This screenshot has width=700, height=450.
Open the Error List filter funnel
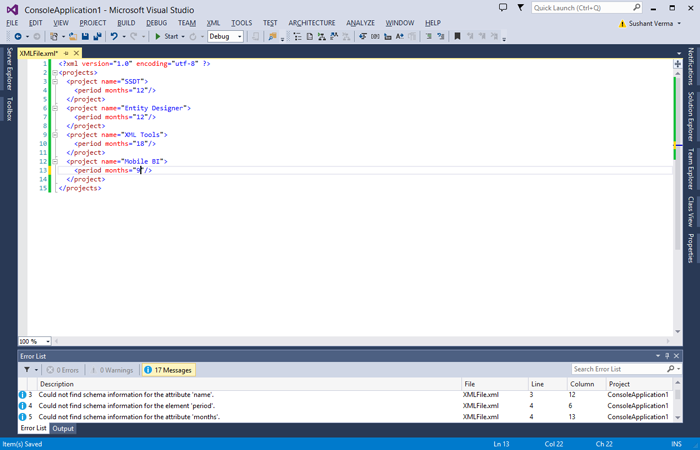27,369
